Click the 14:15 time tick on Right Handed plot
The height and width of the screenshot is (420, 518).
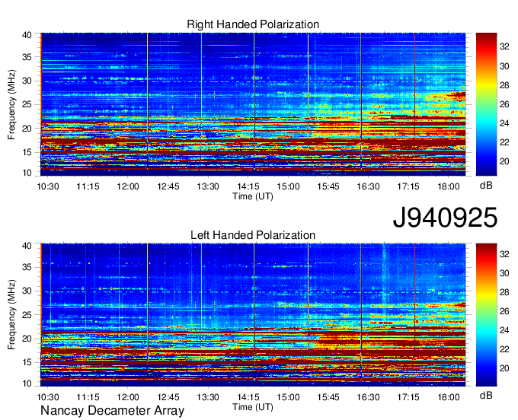(x=248, y=186)
